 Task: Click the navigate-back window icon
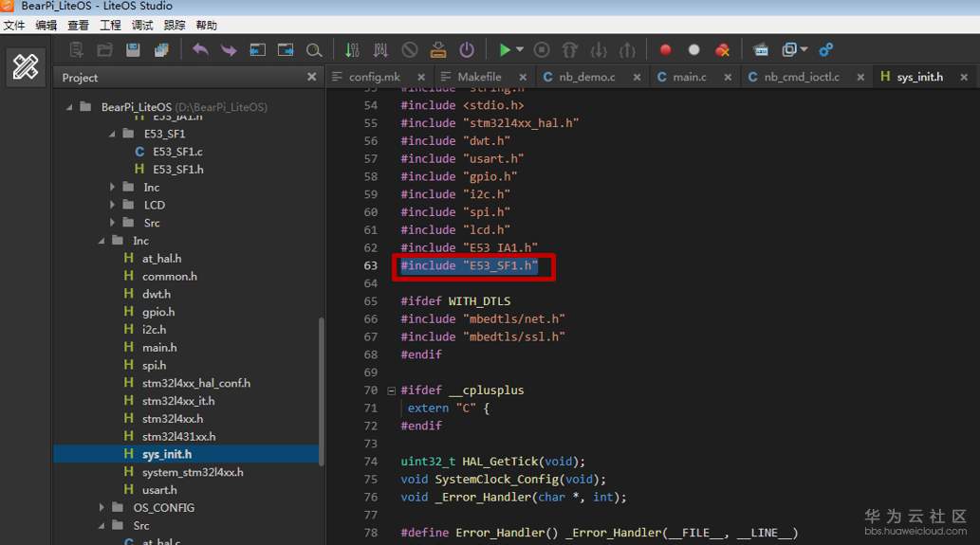[257, 50]
